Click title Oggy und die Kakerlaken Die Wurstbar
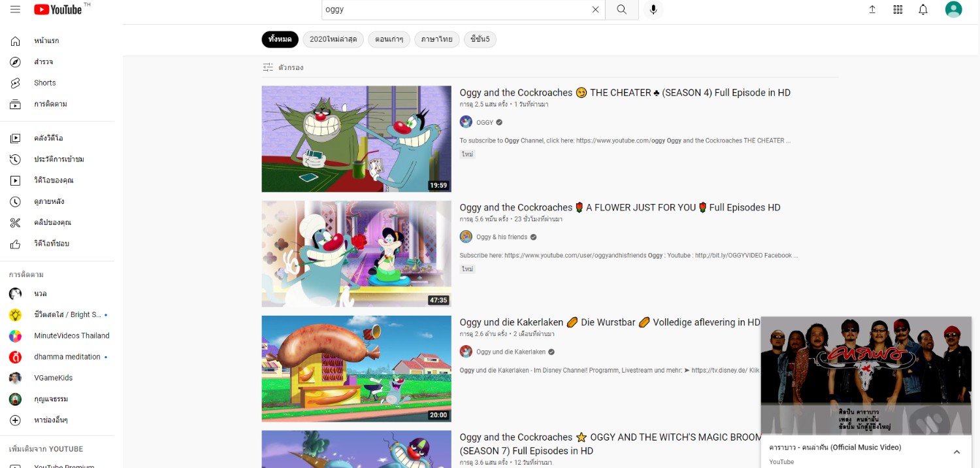The width and height of the screenshot is (980, 468). tap(610, 322)
